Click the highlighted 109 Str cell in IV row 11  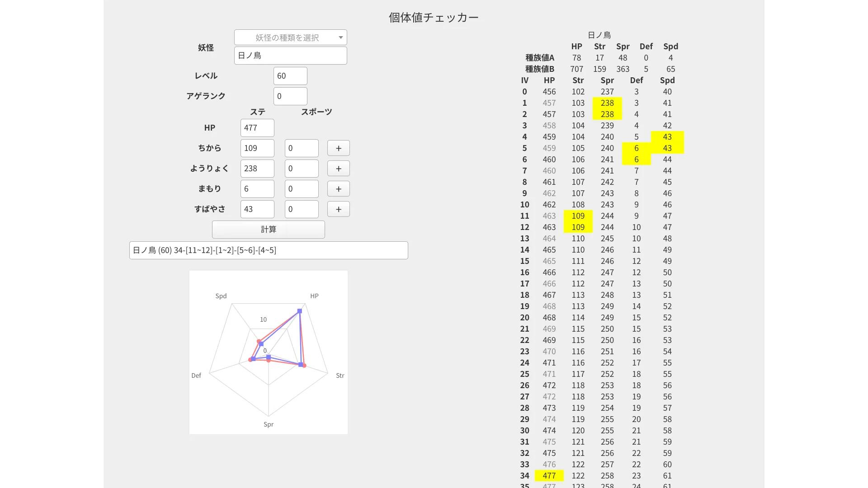tap(578, 216)
